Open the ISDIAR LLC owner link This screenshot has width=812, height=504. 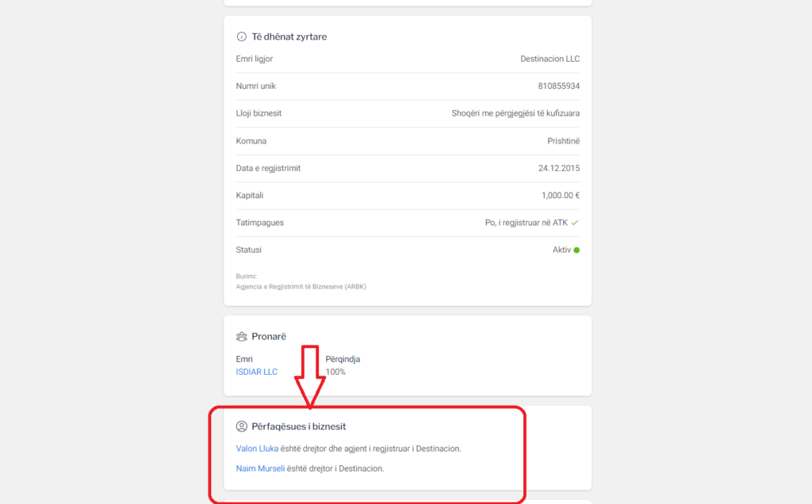point(257,372)
